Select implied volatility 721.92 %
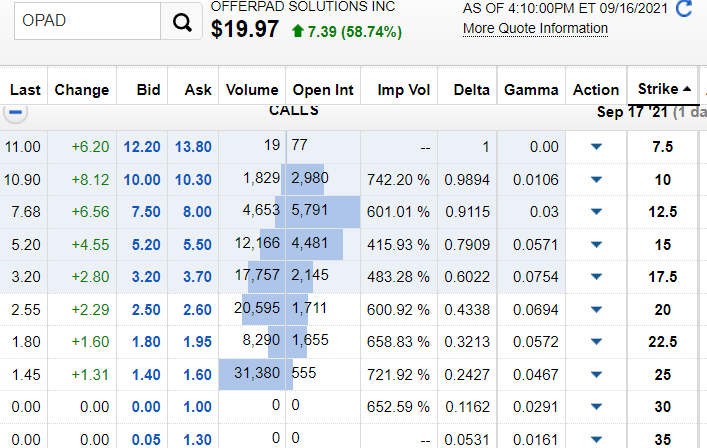The image size is (707, 448). pyautogui.click(x=398, y=375)
